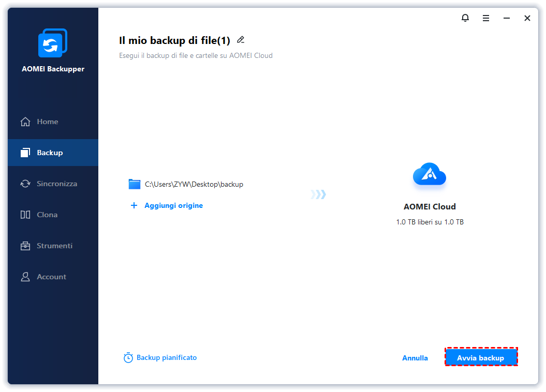
Task: Open the Clona section
Action: (48, 215)
